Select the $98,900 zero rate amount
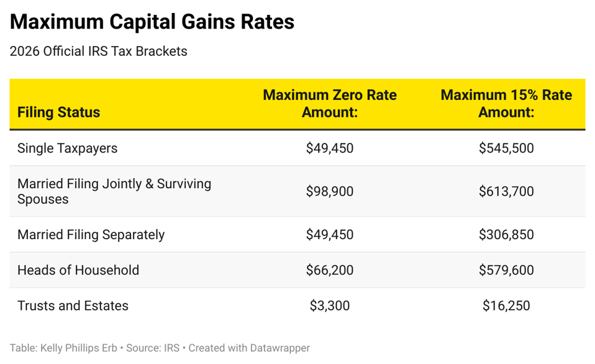Image resolution: width=595 pixels, height=364 pixels. (x=329, y=191)
